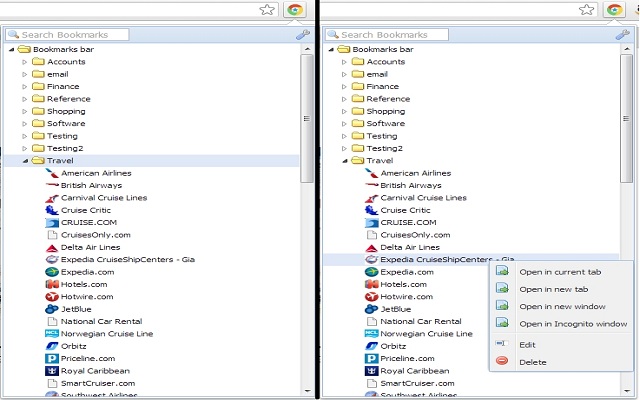Click Cruise Critic favicon in left panel
The image size is (640, 400).
click(x=52, y=210)
